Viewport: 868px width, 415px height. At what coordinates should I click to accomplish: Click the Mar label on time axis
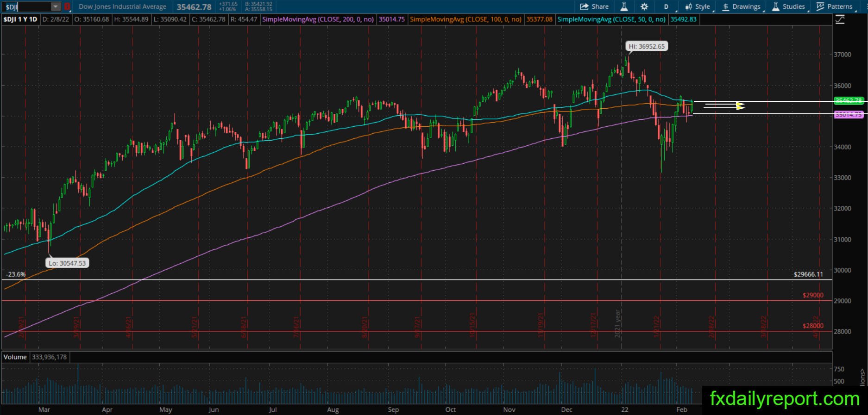[x=44, y=409]
